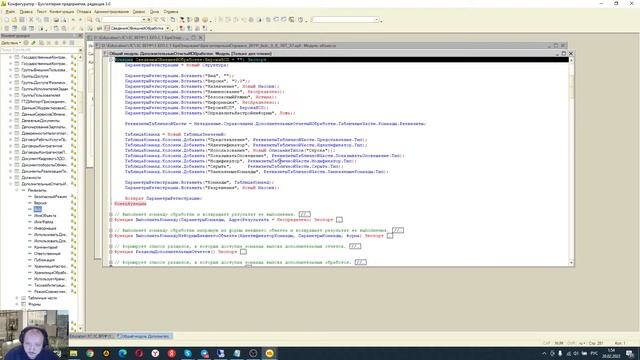Viewport: 640px width, 360px height.
Task: Select the highlighted Вид attribute
Action: click(38, 209)
